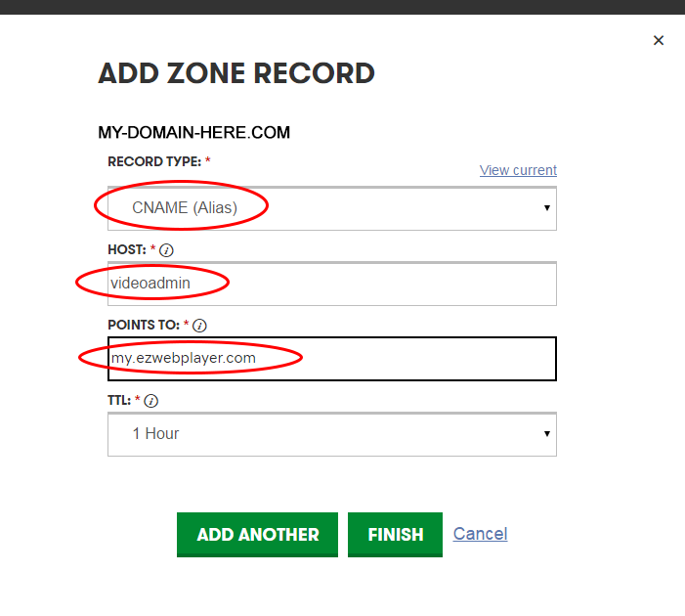The image size is (685, 616).
Task: Click the info icon beside POINTS TO
Action: pos(199,326)
